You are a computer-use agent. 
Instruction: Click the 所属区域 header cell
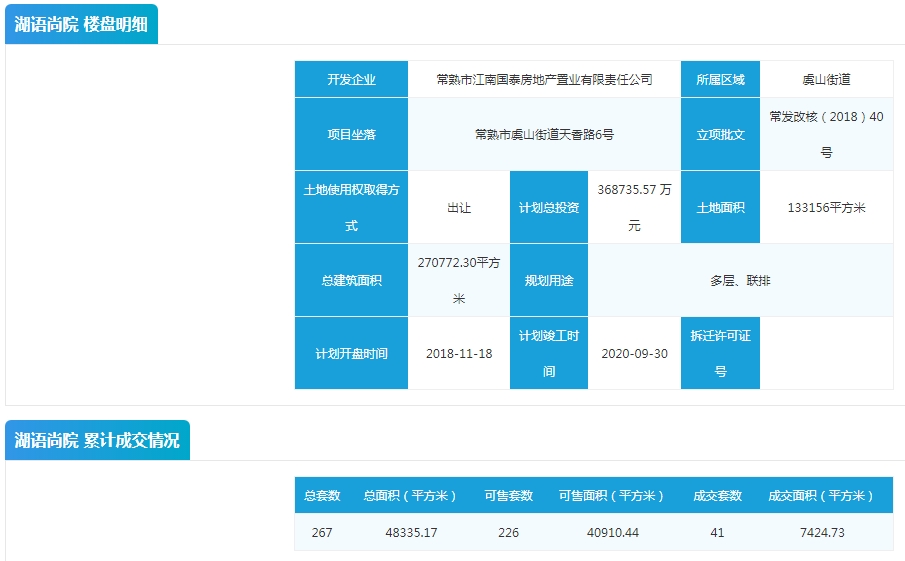[720, 79]
